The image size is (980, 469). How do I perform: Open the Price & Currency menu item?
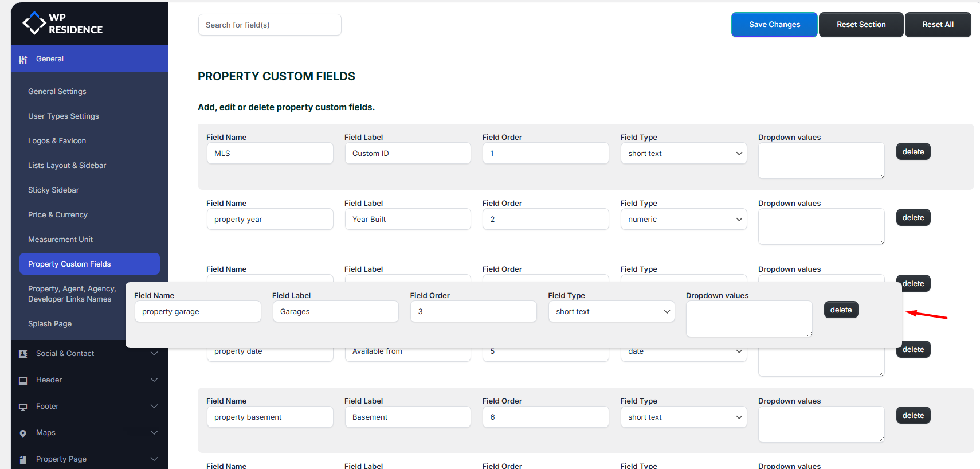58,215
